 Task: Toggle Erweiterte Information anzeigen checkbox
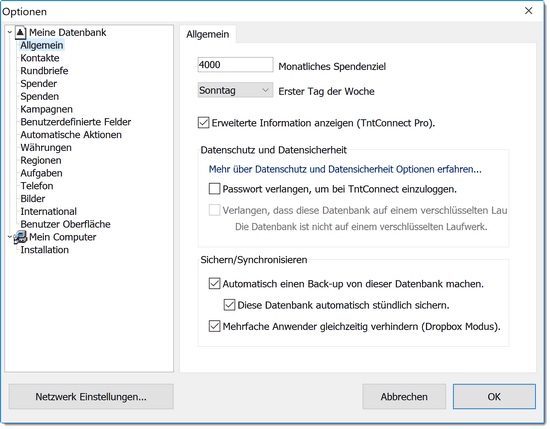(203, 123)
